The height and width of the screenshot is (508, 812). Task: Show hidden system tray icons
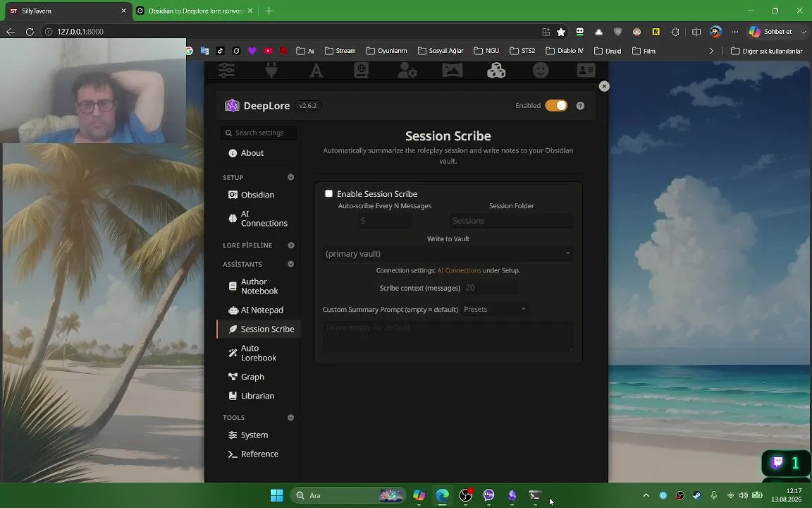point(646,495)
